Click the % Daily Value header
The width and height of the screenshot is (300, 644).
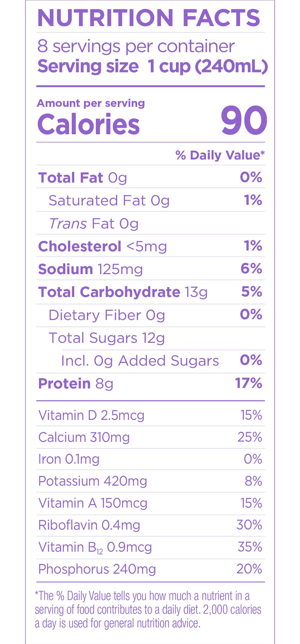[x=220, y=155]
